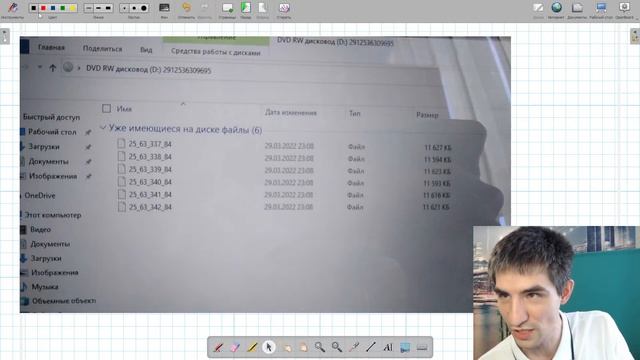Expand the left page thumbnails panel
Image resolution: width=640 pixels, height=360 pixels.
4,36
